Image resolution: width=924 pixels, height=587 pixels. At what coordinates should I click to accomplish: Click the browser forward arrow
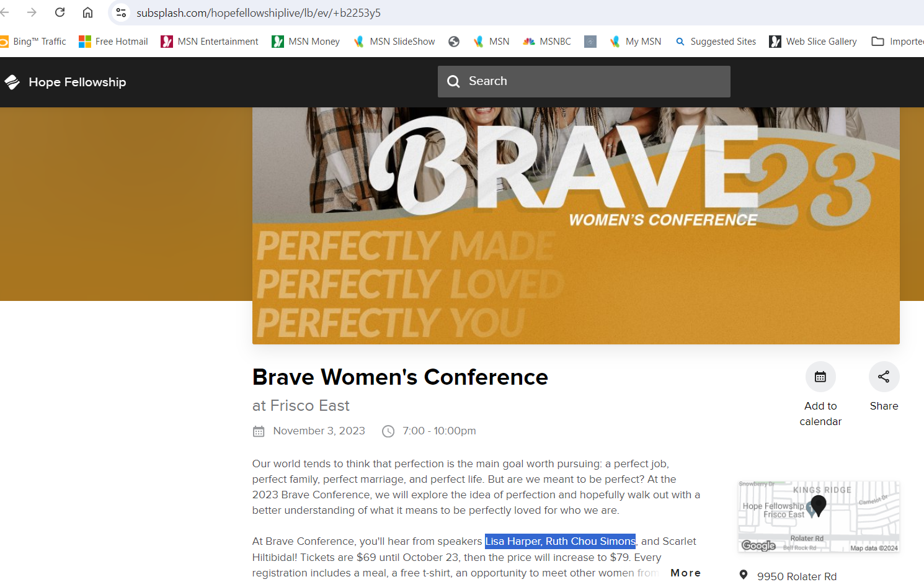click(32, 12)
